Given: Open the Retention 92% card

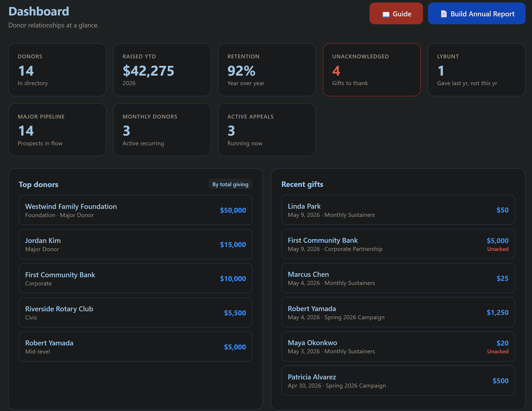Looking at the screenshot, I should [x=267, y=70].
